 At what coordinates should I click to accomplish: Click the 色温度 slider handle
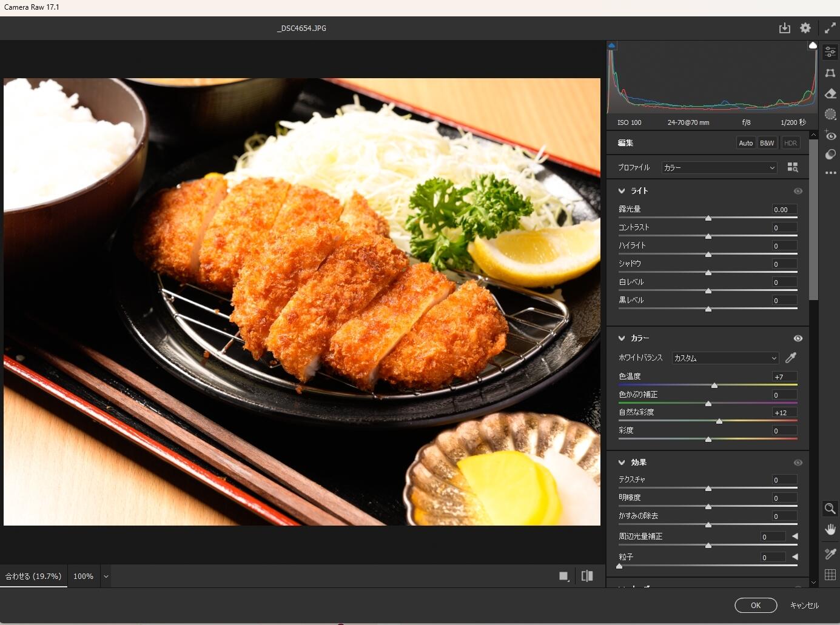coord(714,385)
